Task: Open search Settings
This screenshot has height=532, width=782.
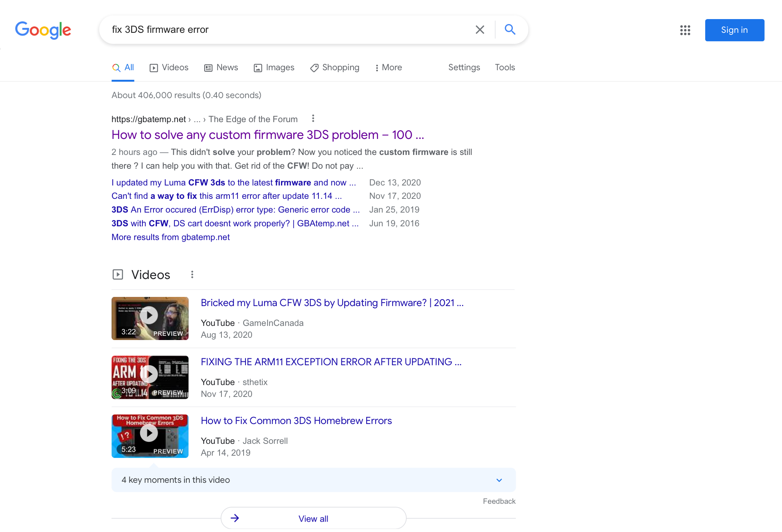Action: (x=464, y=68)
